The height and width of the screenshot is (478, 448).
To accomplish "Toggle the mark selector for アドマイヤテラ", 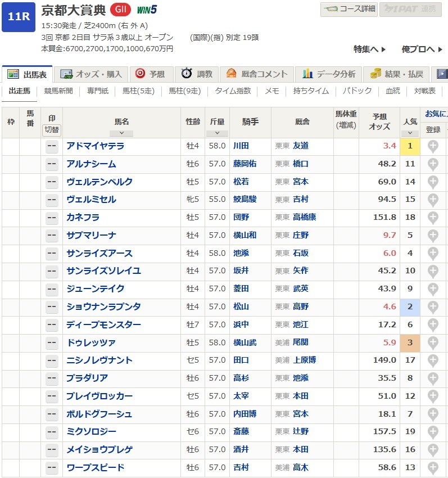I will [x=52, y=146].
